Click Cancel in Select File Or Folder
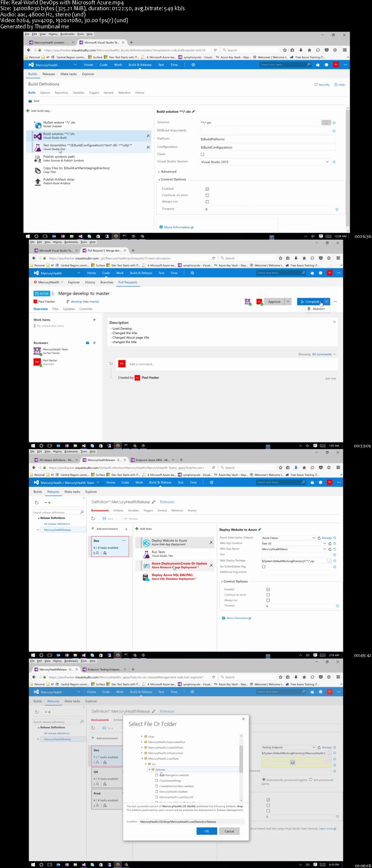The width and height of the screenshot is (372, 868). (229, 831)
